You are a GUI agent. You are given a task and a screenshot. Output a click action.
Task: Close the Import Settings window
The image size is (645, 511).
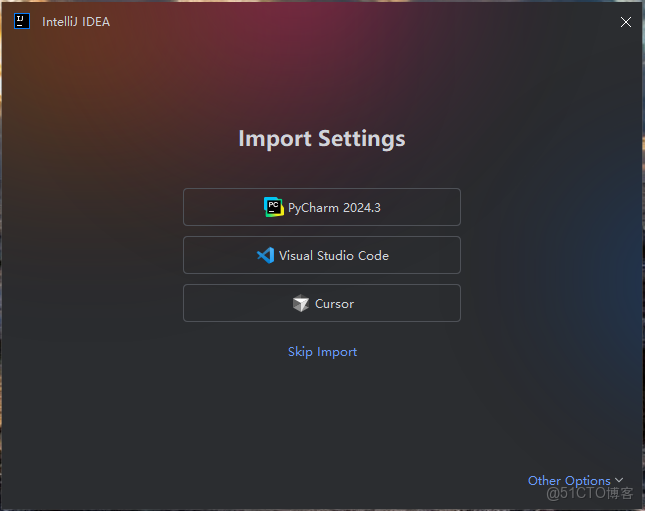coord(626,21)
